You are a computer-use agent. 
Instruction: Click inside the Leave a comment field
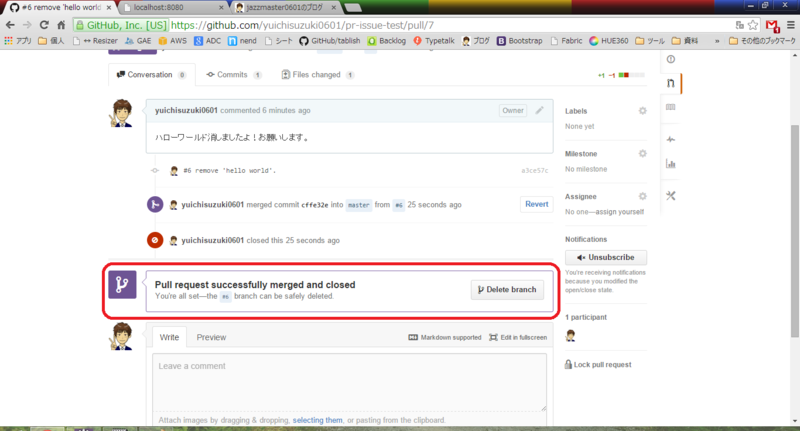(x=349, y=383)
